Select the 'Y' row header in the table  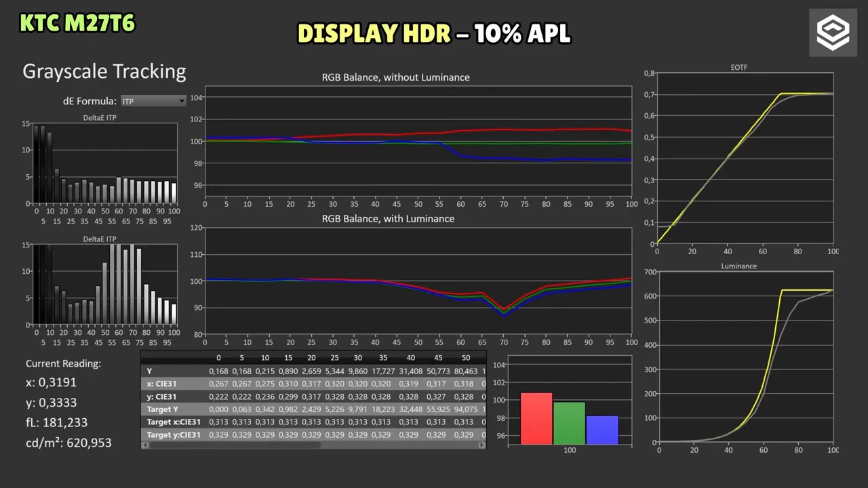pyautogui.click(x=150, y=371)
